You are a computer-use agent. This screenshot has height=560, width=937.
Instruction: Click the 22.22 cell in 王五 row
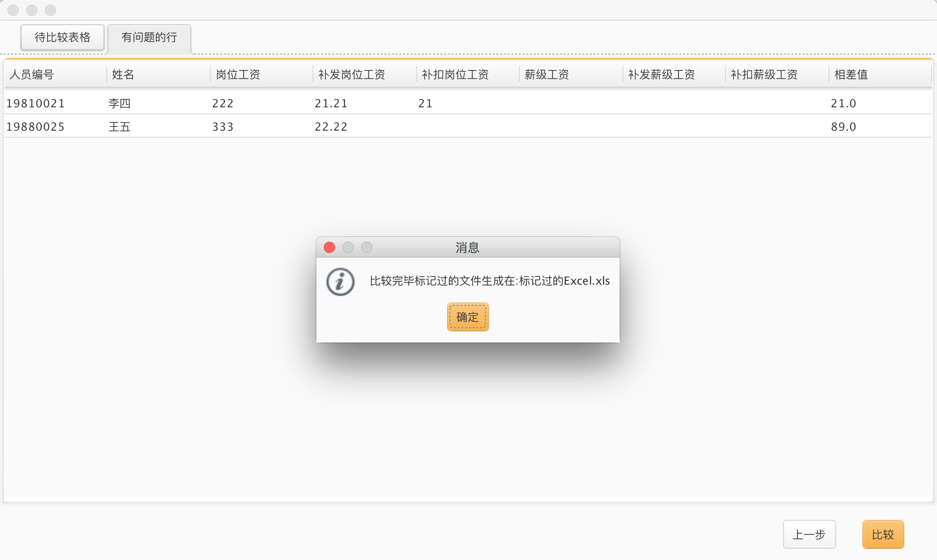[x=331, y=127]
